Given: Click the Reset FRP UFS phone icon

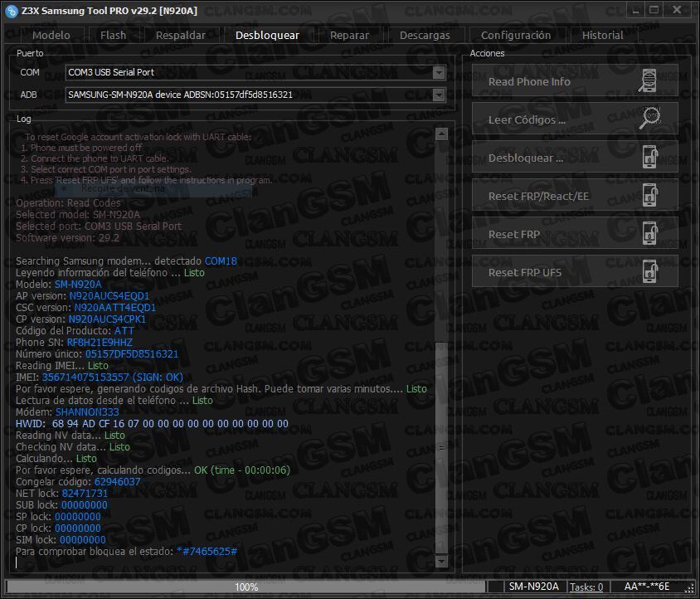Looking at the screenshot, I should point(650,271).
